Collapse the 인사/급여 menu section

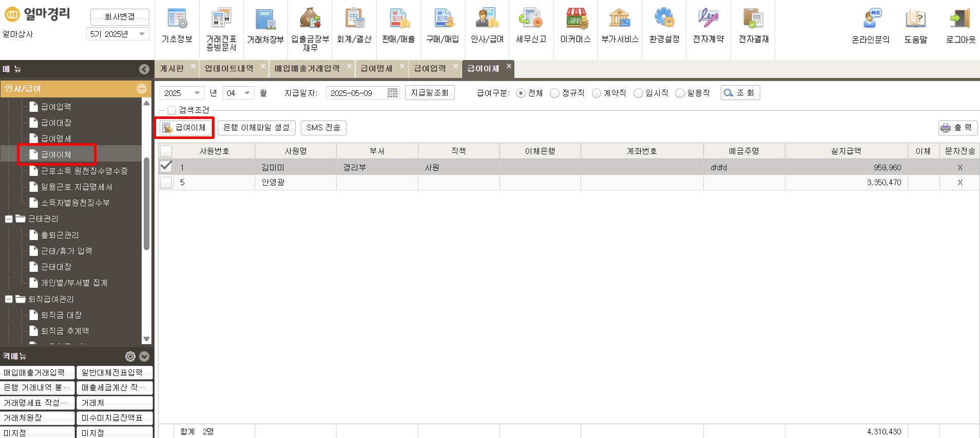(x=142, y=89)
